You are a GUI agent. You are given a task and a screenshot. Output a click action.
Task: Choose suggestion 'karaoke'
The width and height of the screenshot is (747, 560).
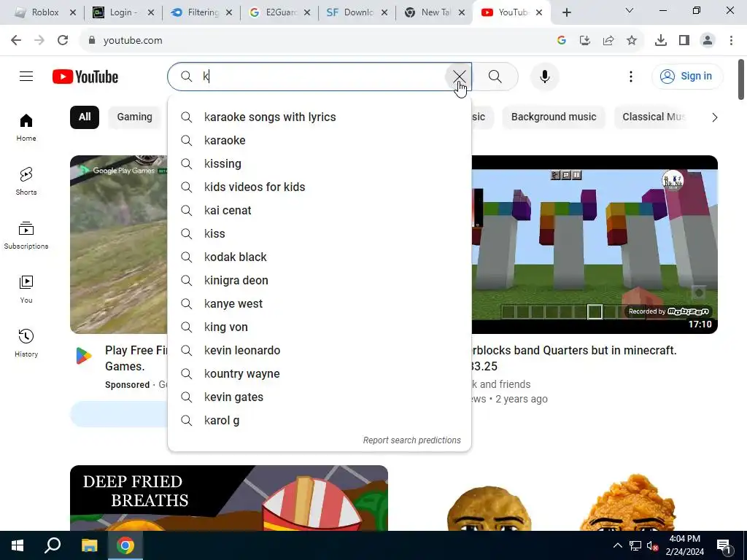click(x=320, y=141)
